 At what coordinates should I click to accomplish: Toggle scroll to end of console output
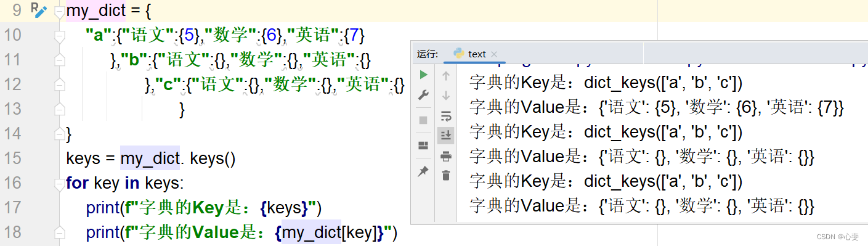pos(446,136)
